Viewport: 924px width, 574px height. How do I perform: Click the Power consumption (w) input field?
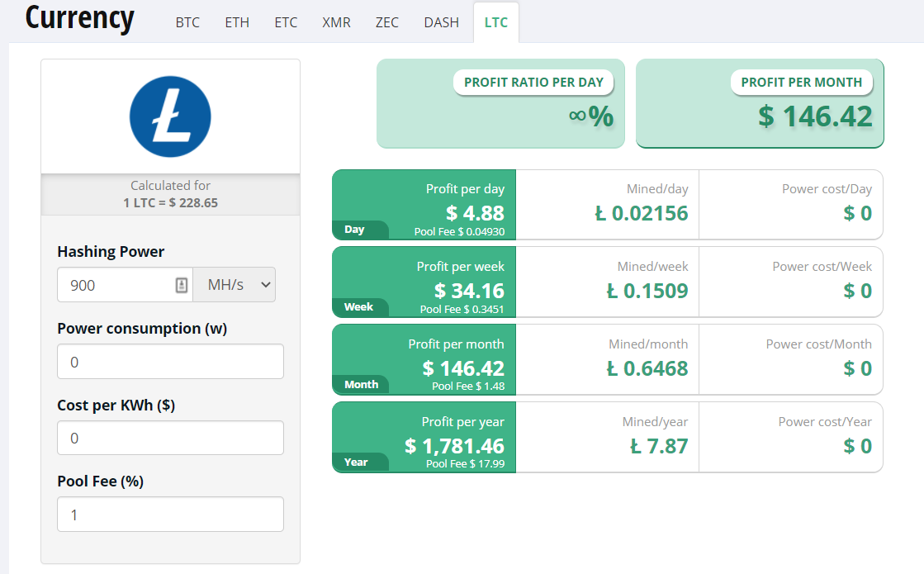pos(170,361)
